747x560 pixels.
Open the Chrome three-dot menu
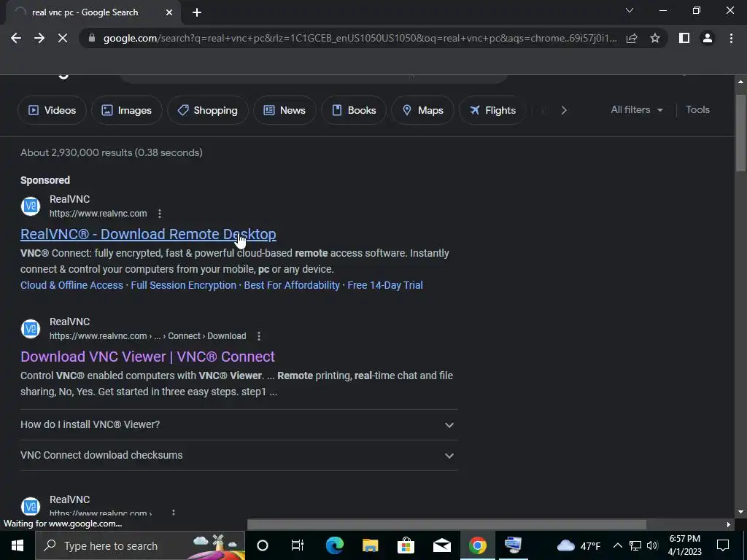[x=731, y=38]
